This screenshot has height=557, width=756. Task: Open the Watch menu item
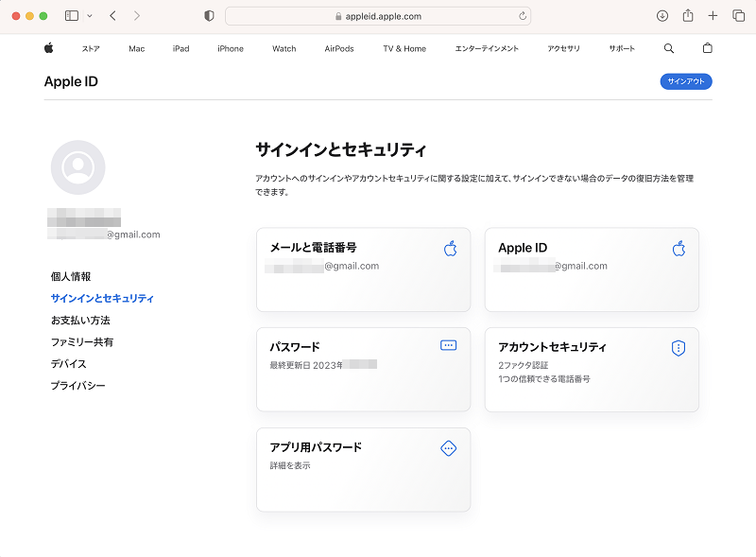284,49
